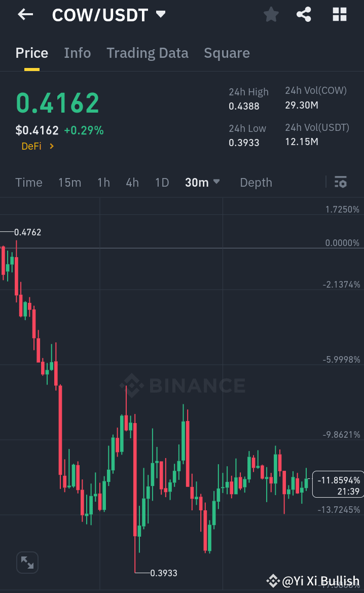The width and height of the screenshot is (364, 593).
Task: Open the apps grid icon top right
Action: click(339, 14)
